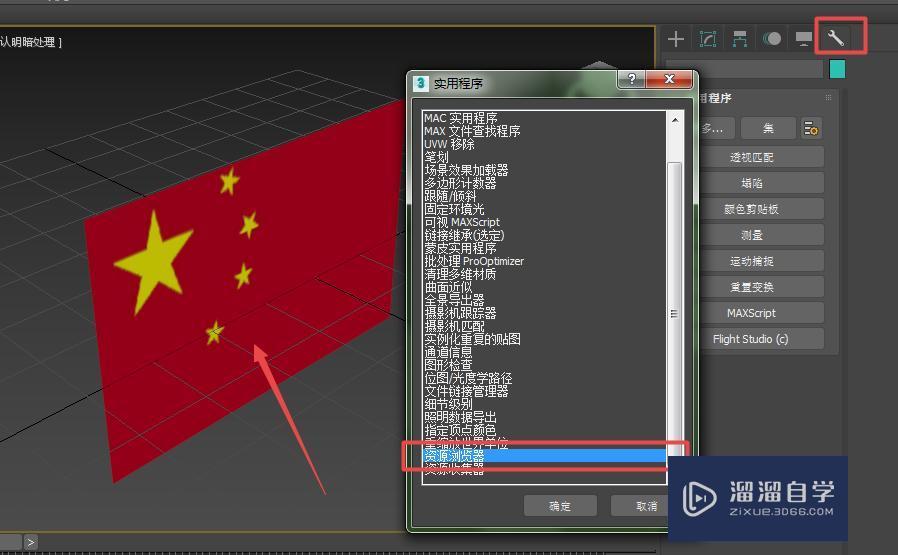Select '文件链接管理器' in the list

point(466,391)
